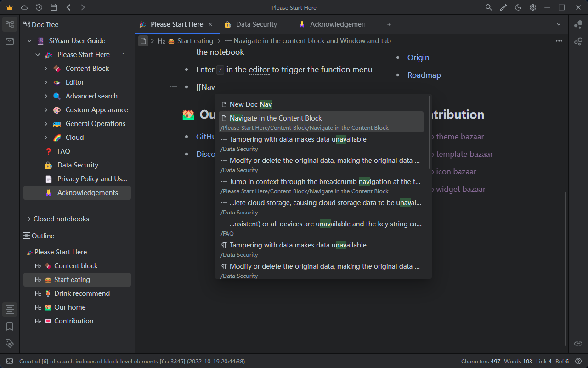Jump to Drink recommend heading in outline
This screenshot has height=368, width=588.
(x=82, y=293)
